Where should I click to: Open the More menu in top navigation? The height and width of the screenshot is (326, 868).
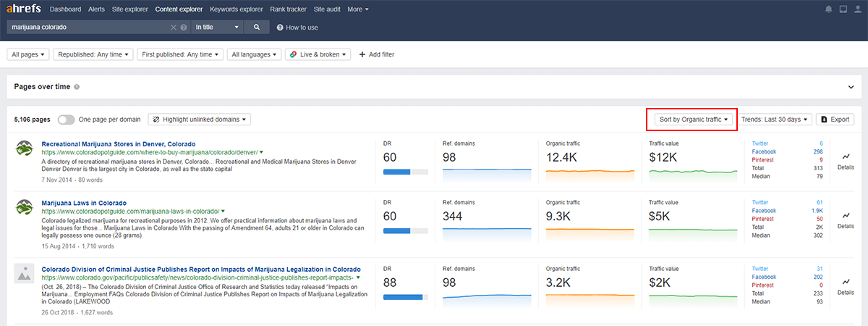click(x=358, y=9)
